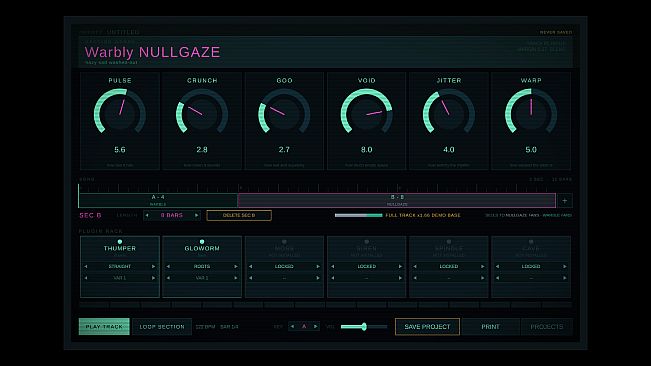Right arrow on third slot LOCKED row
Screen dimensions: 651x366
(318, 266)
